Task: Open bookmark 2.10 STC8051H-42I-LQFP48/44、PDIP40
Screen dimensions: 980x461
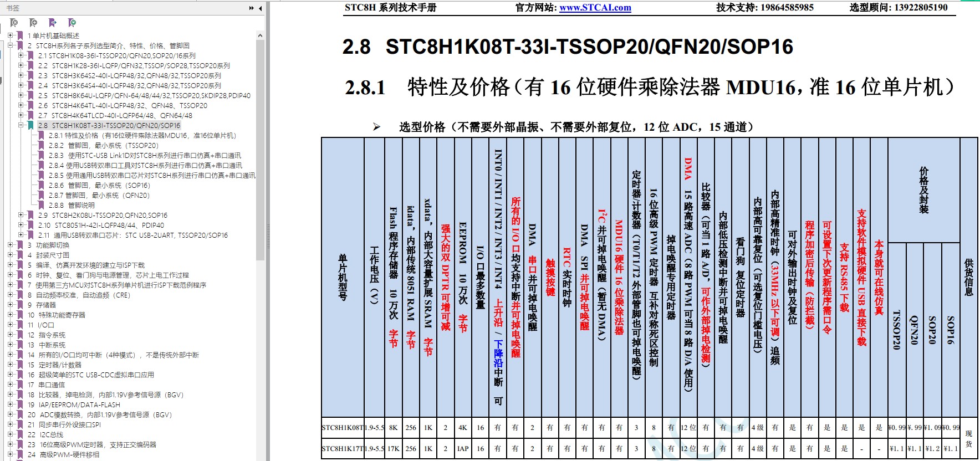Action: point(101,225)
